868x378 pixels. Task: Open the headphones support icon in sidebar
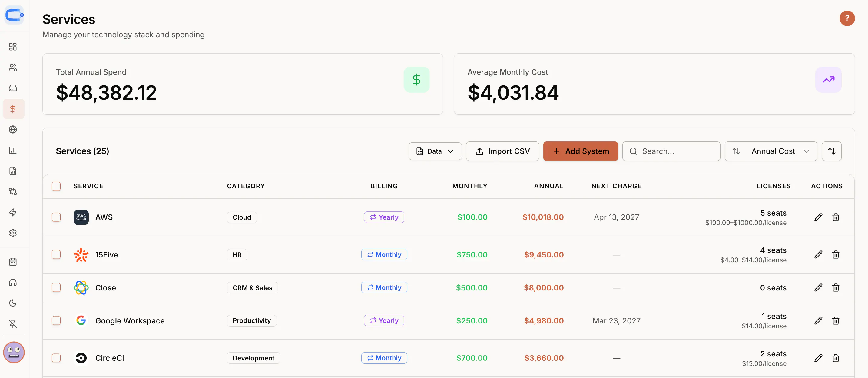tap(13, 283)
